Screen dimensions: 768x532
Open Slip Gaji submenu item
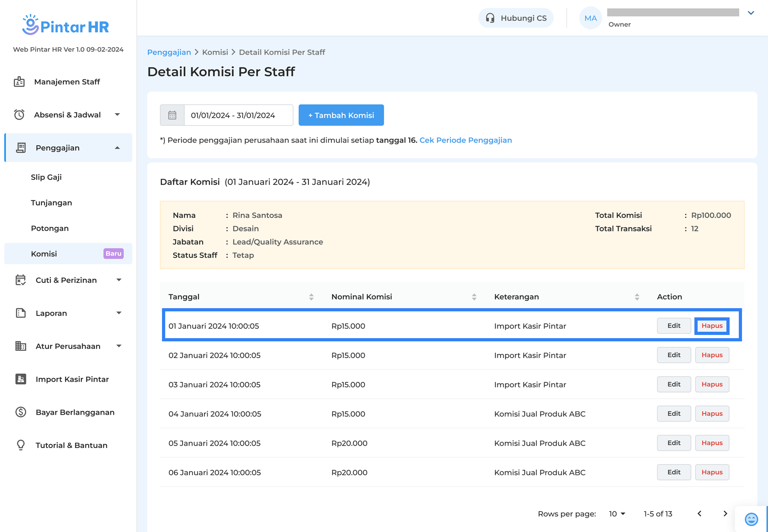click(46, 177)
